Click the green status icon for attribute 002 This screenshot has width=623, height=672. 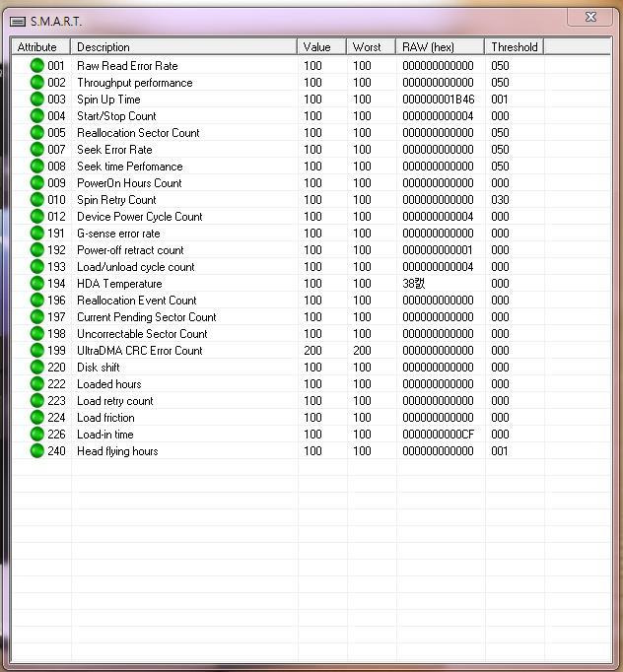coord(37,83)
